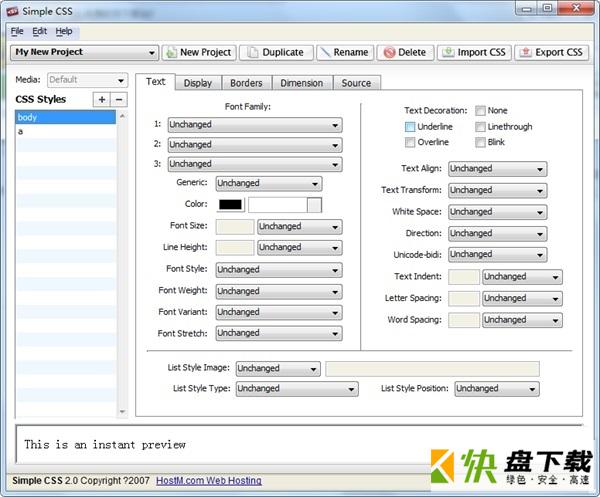
Task: Open the Edit menu
Action: tap(39, 31)
